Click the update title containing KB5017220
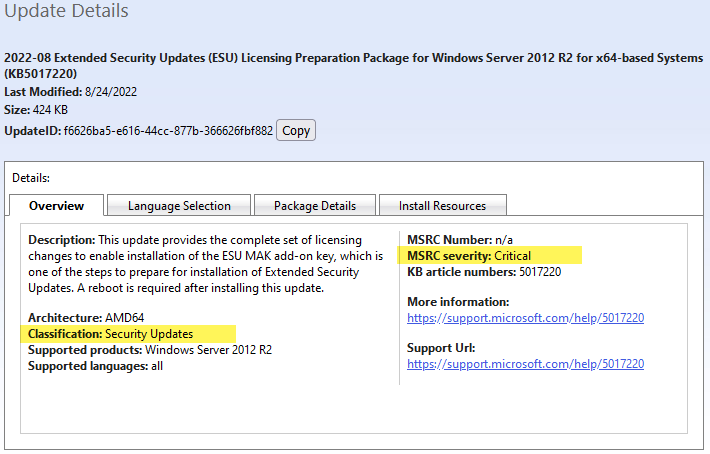Screen dimensions: 710x454 coord(353,66)
